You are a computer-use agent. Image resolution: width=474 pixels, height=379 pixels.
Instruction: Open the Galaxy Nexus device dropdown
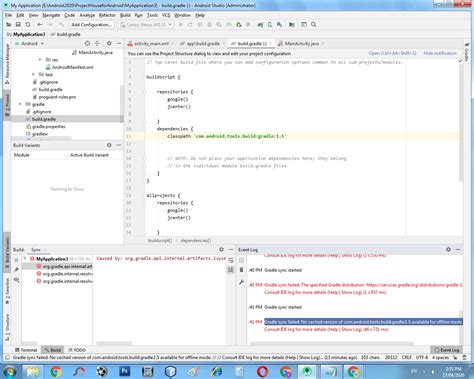click(146, 25)
